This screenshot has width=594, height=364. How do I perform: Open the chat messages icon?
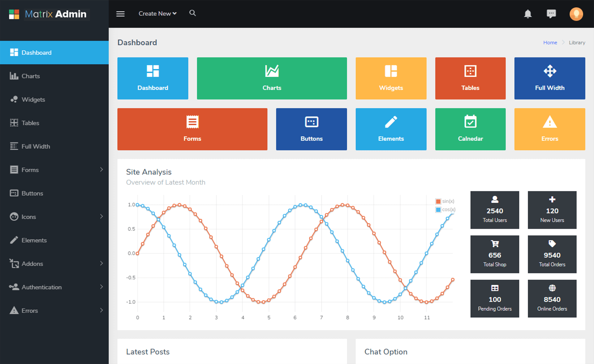(551, 14)
